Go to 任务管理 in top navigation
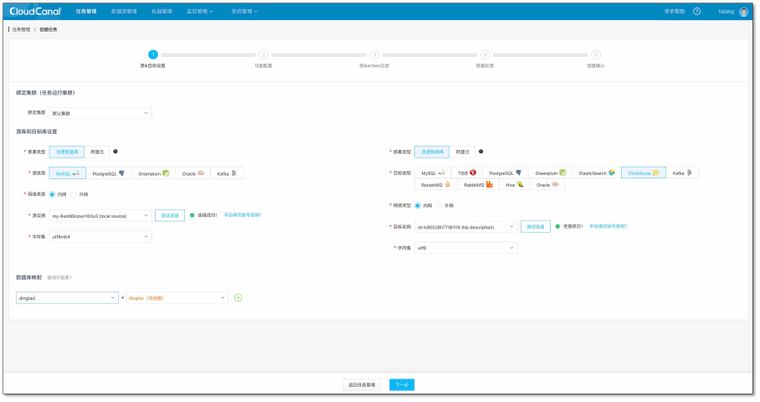The height and width of the screenshot is (402, 760). pos(86,11)
